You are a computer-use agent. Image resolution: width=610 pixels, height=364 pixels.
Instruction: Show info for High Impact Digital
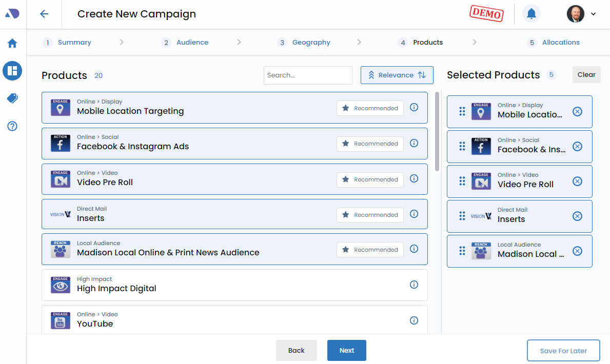pos(414,285)
